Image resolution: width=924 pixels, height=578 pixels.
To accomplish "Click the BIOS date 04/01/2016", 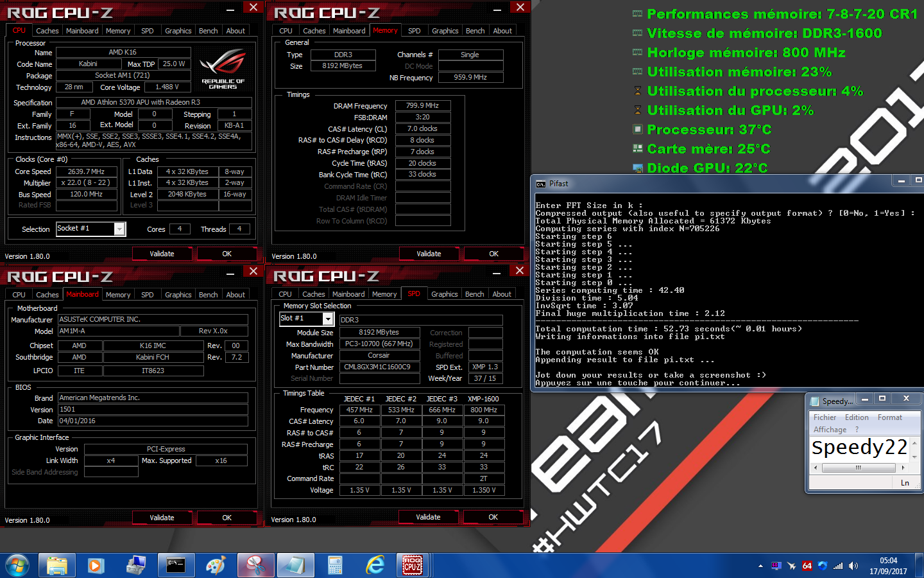I will coord(153,421).
